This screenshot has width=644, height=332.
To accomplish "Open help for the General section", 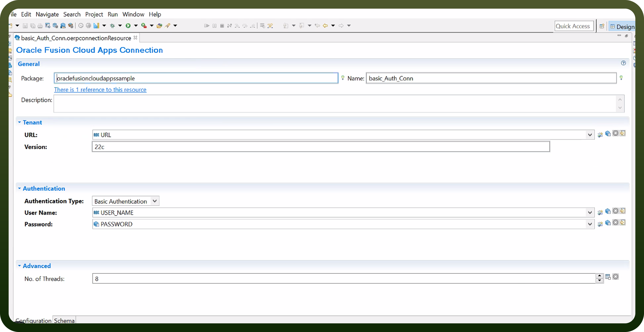I will 623,63.
